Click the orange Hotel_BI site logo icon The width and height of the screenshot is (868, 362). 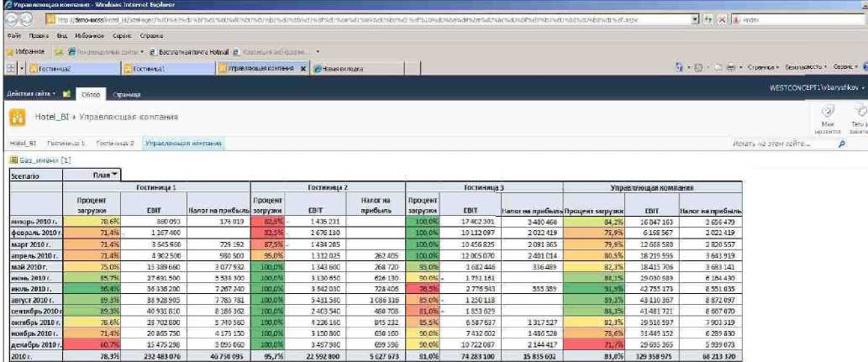[18, 118]
